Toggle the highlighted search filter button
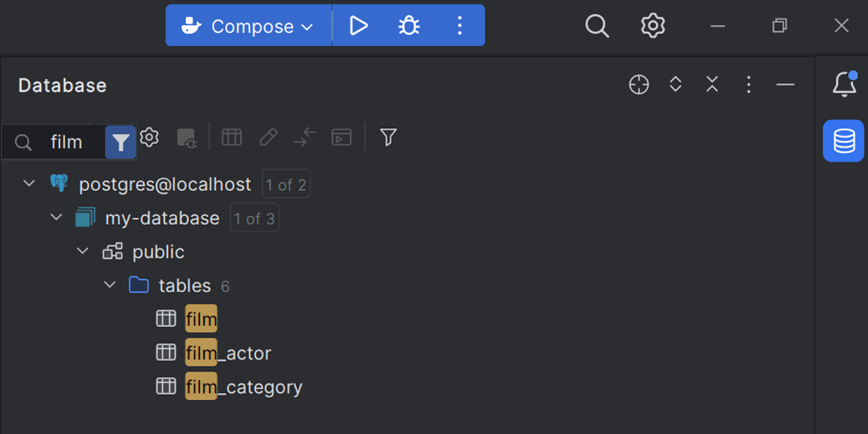Viewport: 868px width, 434px height. (121, 142)
